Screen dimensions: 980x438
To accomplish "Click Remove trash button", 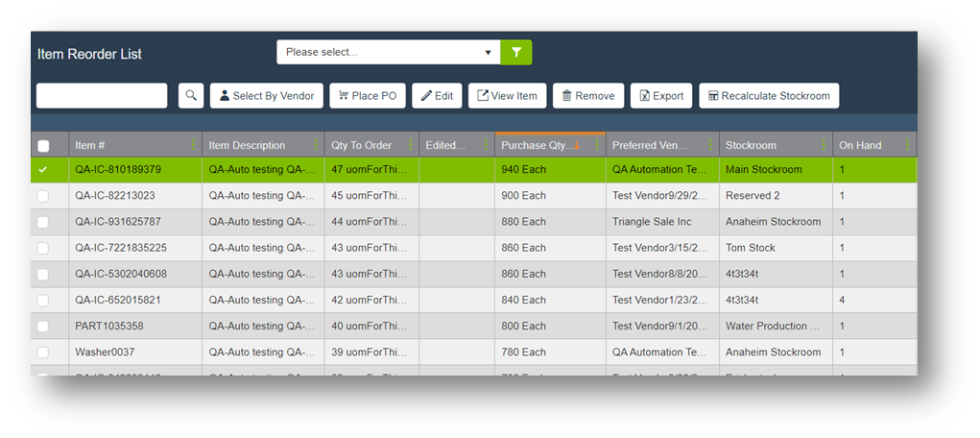I will pyautogui.click(x=587, y=95).
